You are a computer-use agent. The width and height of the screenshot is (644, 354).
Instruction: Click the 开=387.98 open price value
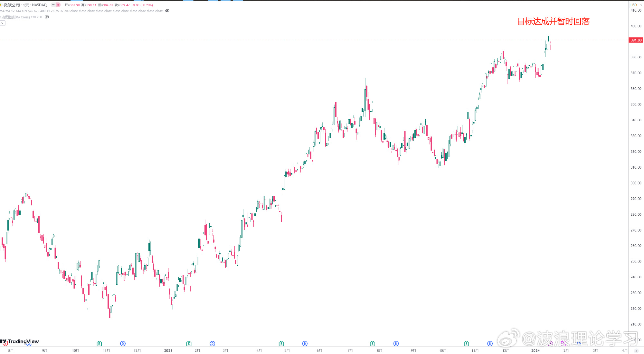point(72,5)
